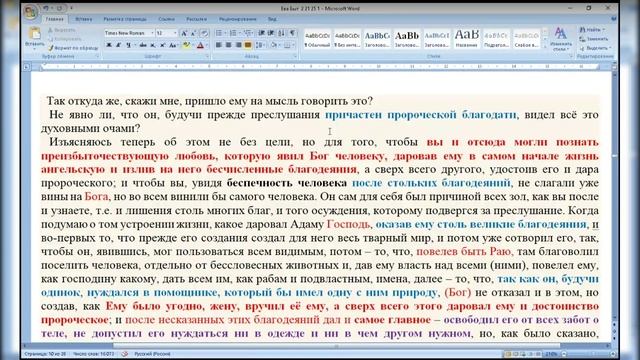Clear formatting with eraser icon

pos(204,33)
